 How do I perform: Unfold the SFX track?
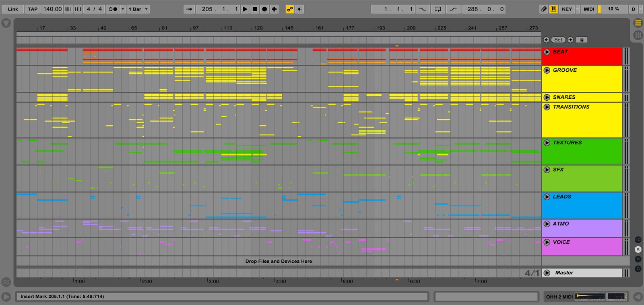[547, 170]
